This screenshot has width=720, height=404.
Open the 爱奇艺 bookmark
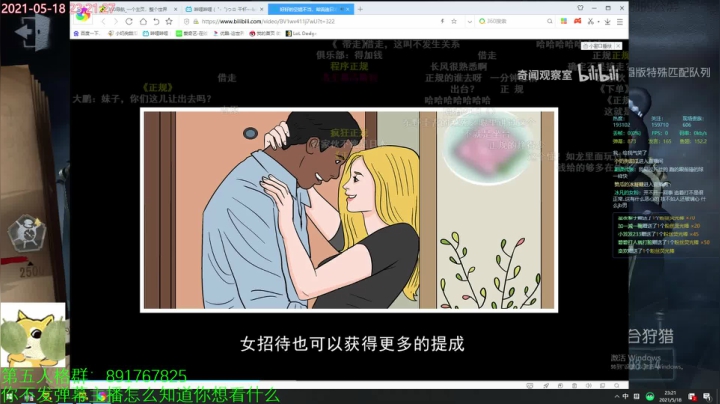(191, 34)
